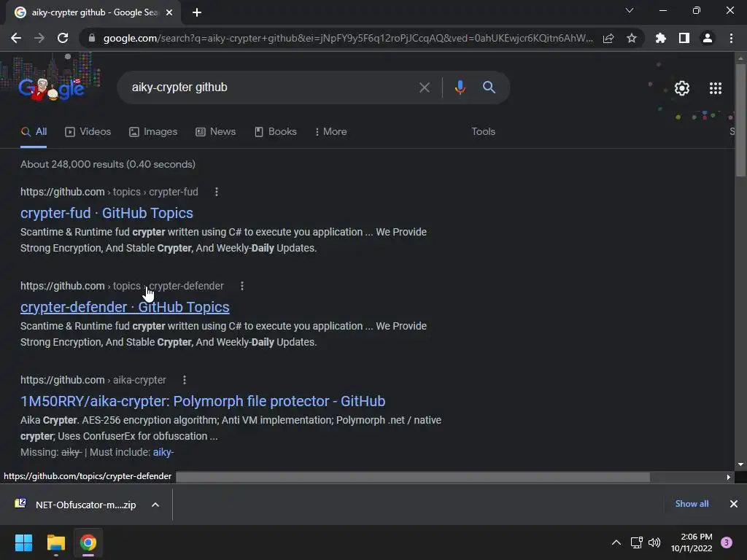Click the About 248,000 results text
This screenshot has height=560, width=747.
(x=108, y=164)
